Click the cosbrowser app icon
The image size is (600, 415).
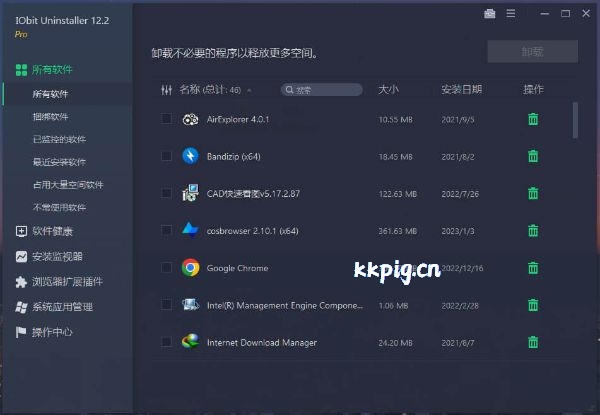coord(190,230)
